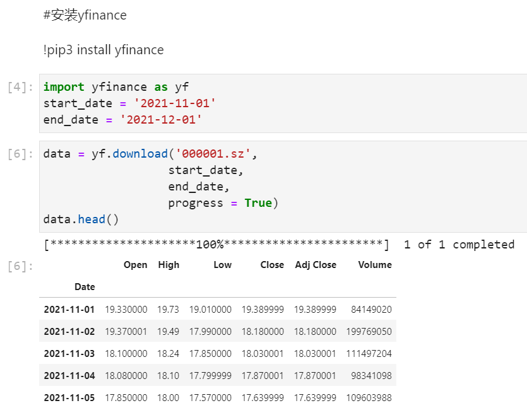Click the Date index label

(x=85, y=286)
